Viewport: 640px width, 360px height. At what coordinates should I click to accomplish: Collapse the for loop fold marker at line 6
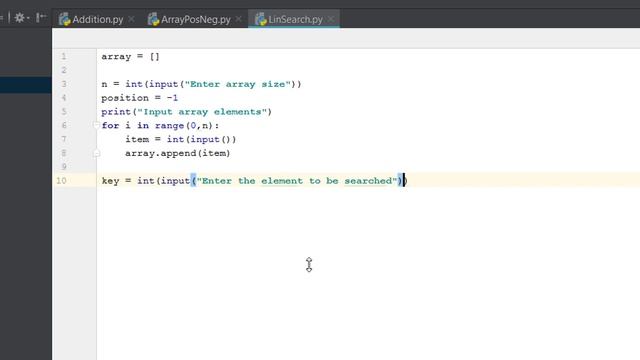(96, 125)
